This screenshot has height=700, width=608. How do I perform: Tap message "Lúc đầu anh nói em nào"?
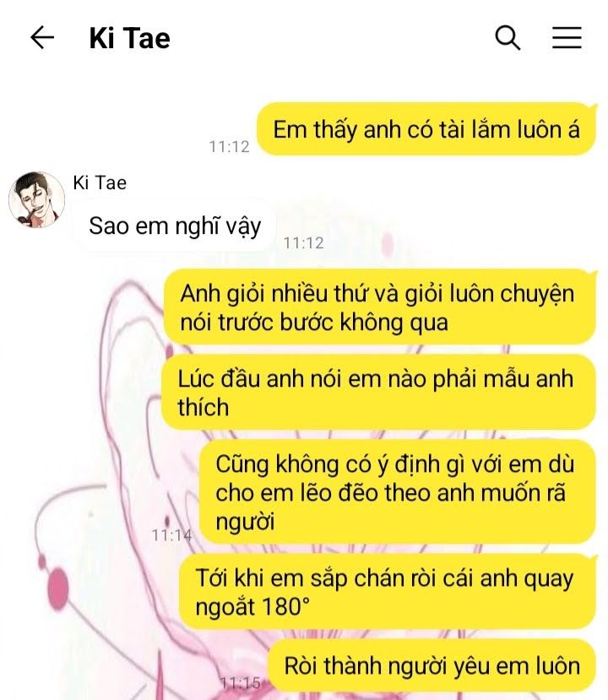378,393
